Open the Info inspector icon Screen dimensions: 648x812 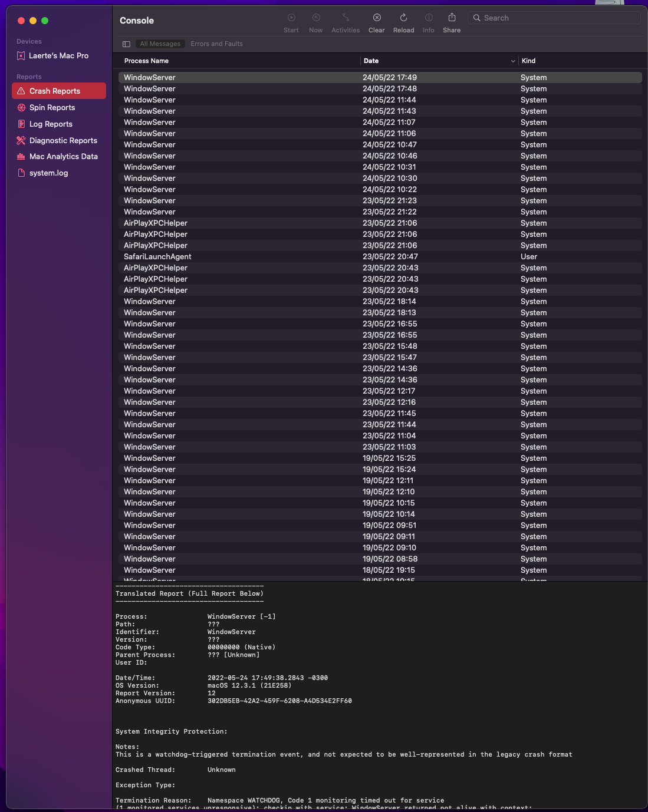429,18
